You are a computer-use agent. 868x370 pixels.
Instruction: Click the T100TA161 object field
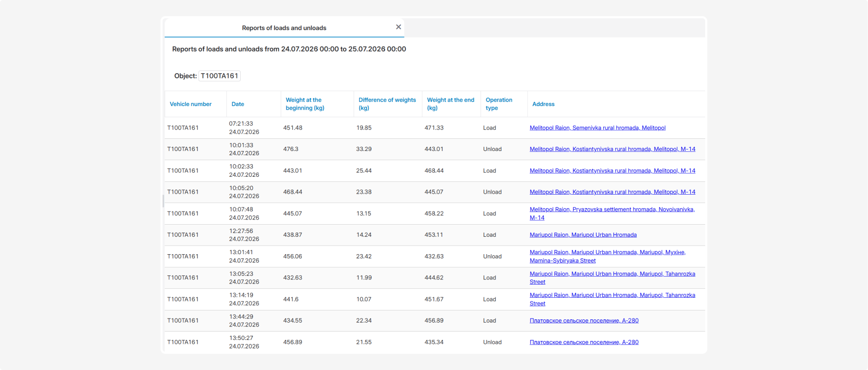(220, 76)
